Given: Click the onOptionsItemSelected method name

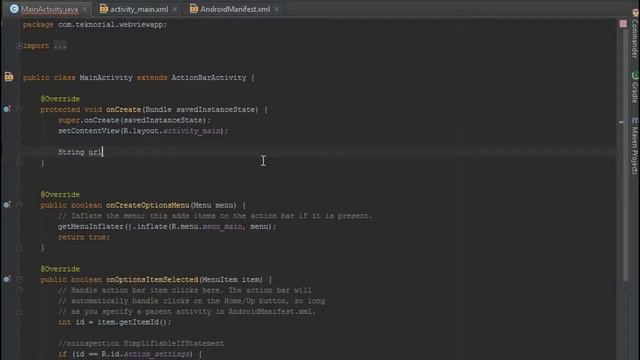Looking at the screenshot, I should (x=152, y=280).
